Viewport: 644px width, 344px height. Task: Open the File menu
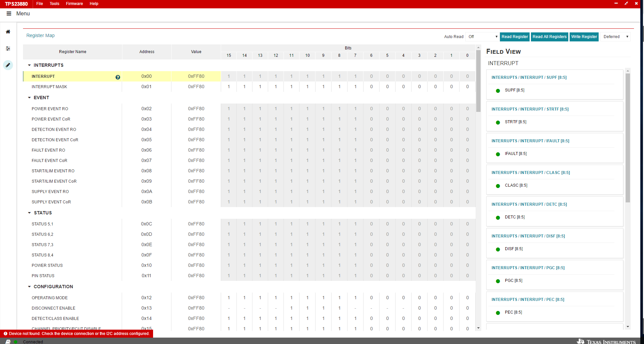coord(40,4)
